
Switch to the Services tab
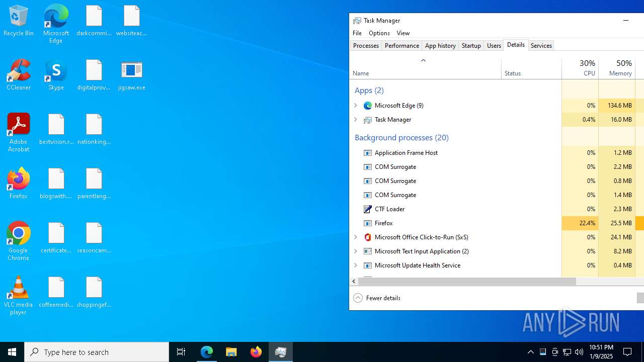point(541,46)
